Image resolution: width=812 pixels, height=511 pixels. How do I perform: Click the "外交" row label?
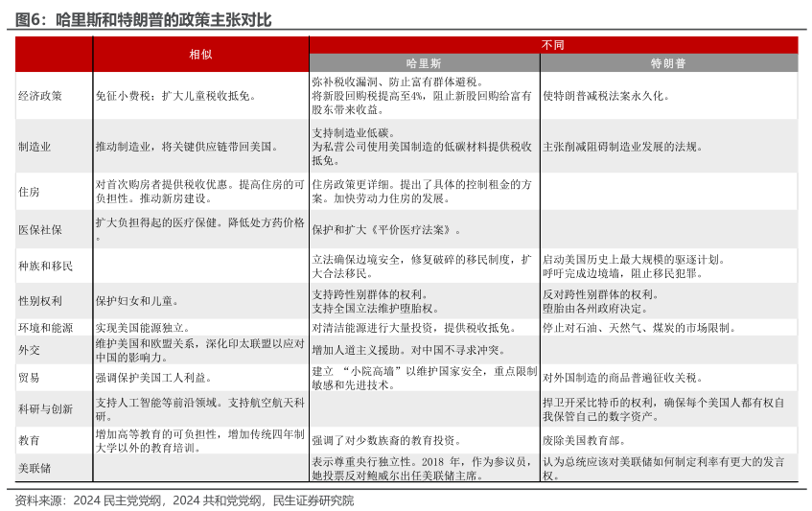(29, 350)
